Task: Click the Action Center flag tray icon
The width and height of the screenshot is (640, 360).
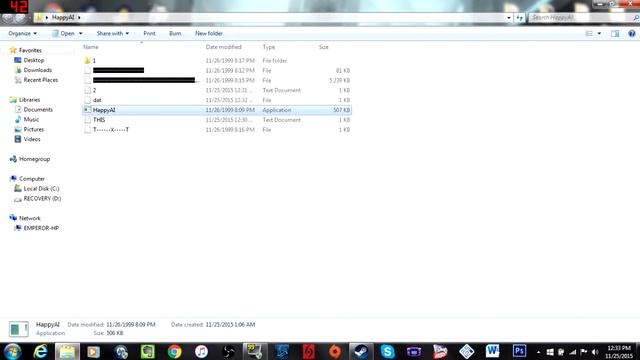Action: coord(584,352)
